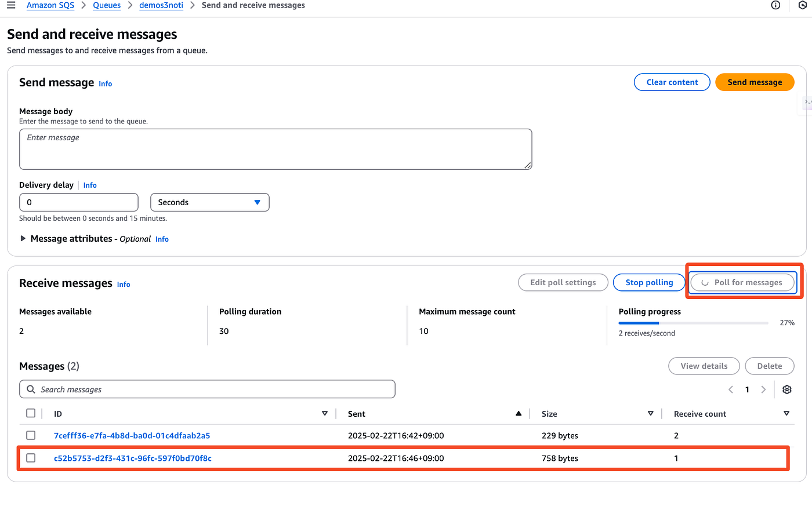
Task: Focus the Search messages field
Action: point(207,389)
